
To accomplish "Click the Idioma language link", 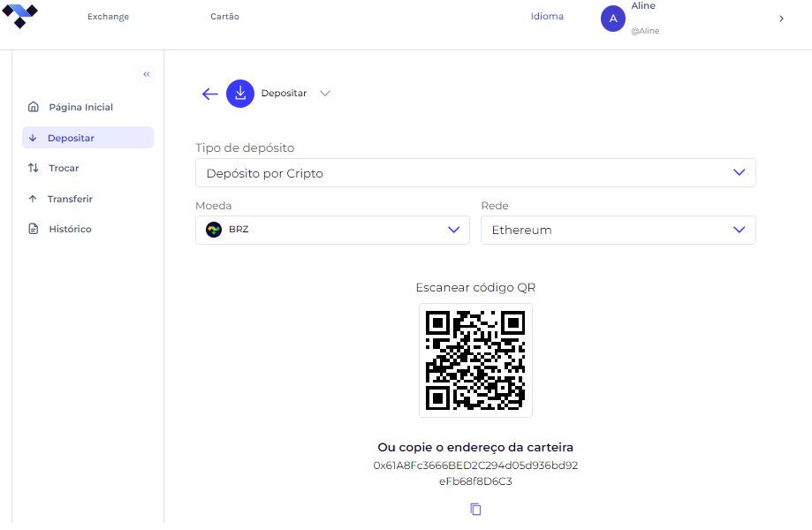I will [547, 16].
